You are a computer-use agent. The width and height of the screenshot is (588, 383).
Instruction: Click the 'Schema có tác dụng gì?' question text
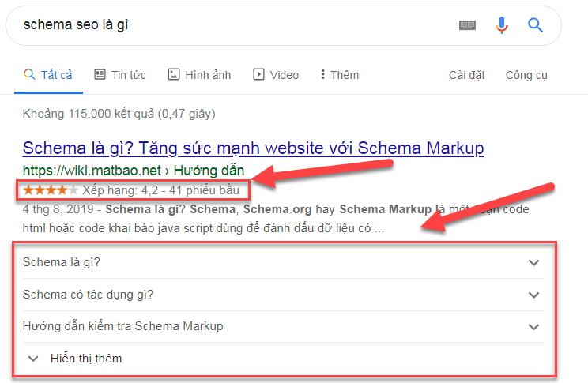[89, 295]
